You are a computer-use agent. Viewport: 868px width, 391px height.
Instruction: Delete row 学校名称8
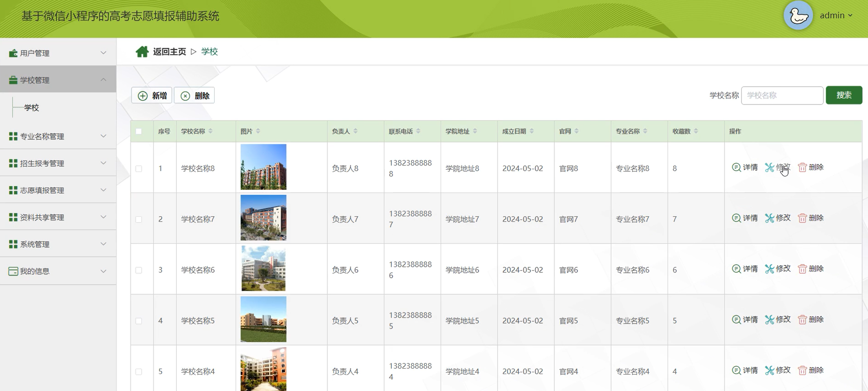810,167
